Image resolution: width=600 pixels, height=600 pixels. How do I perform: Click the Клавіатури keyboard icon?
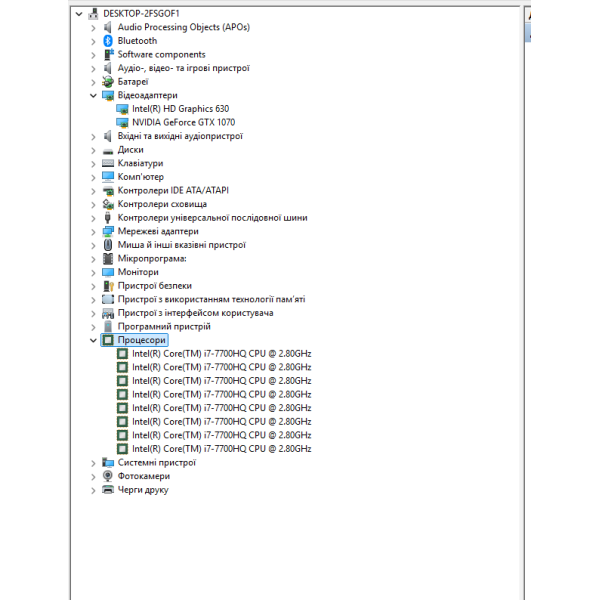point(108,163)
